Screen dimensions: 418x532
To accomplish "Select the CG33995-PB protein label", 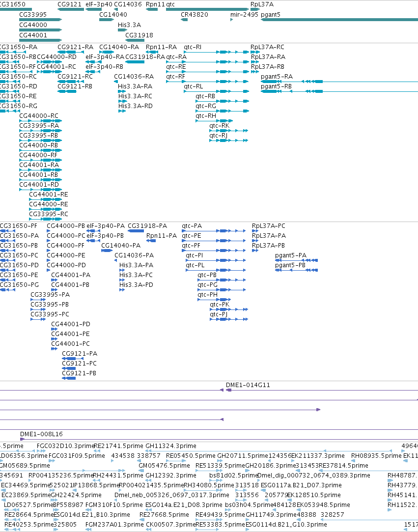I will tap(50, 305).
